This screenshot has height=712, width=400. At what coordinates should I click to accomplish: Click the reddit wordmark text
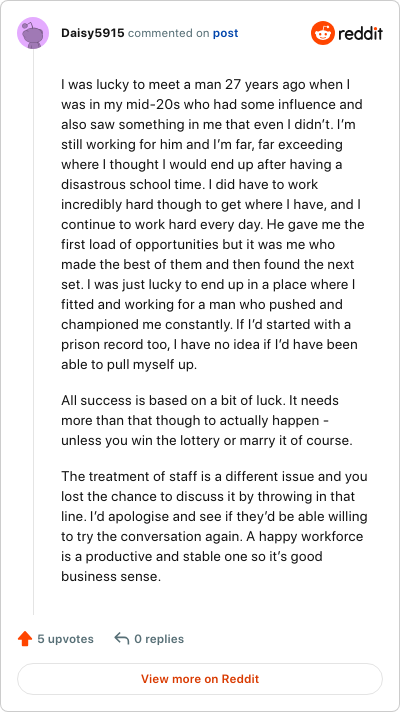click(360, 34)
